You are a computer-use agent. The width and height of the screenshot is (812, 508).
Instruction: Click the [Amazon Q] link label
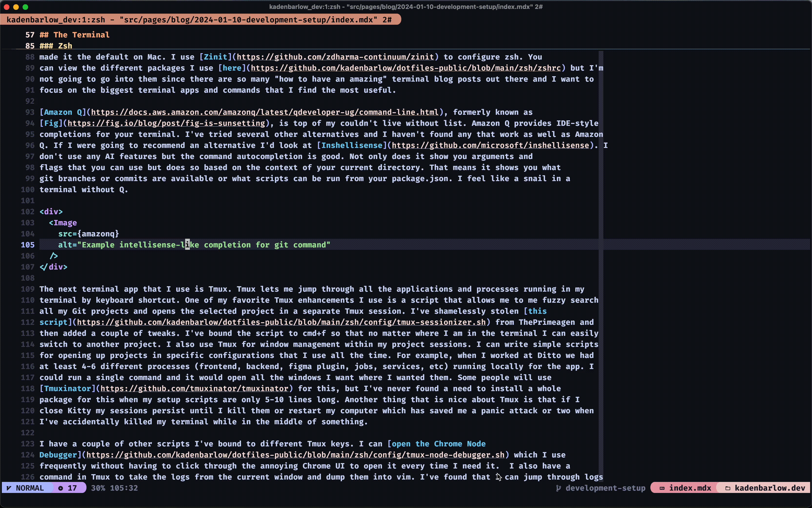point(63,112)
